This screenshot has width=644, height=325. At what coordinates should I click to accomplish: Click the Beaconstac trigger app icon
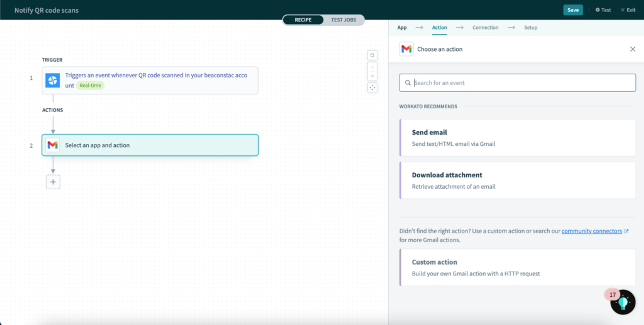52,80
